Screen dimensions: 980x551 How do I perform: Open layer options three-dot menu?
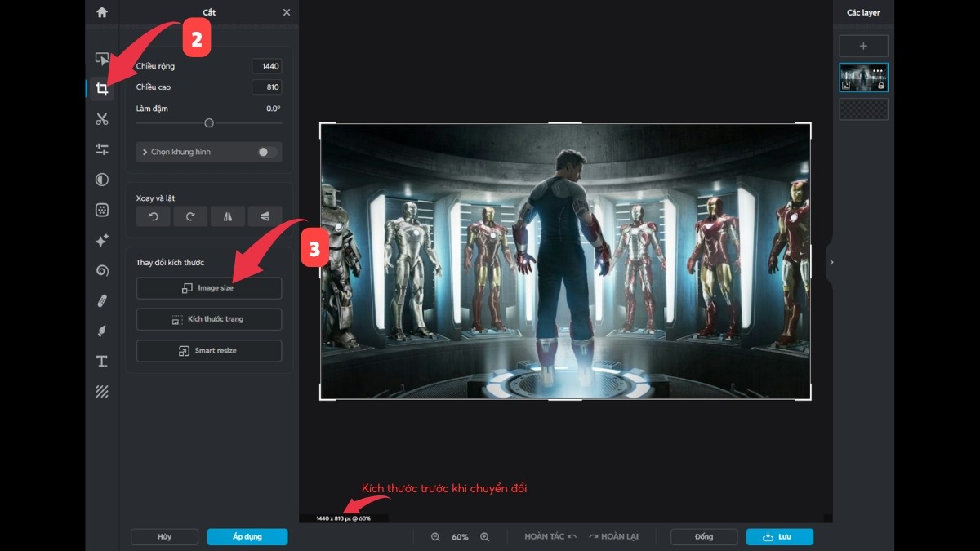878,71
